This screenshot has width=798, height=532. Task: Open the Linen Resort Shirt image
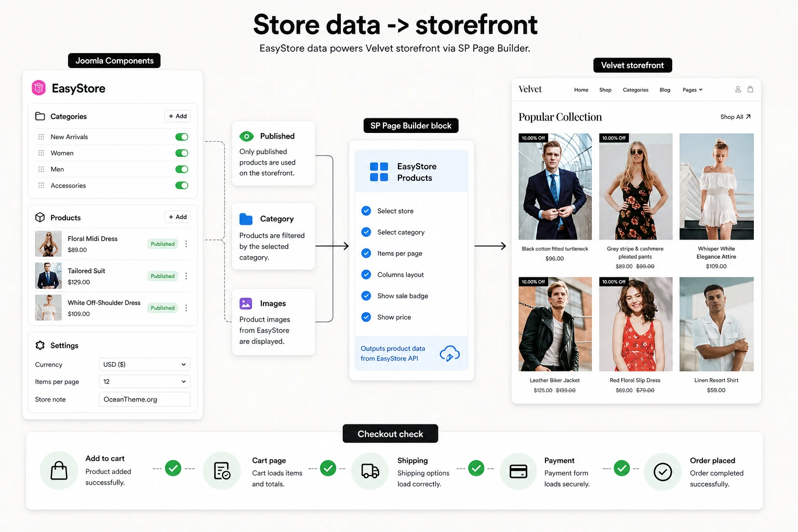coord(716,324)
